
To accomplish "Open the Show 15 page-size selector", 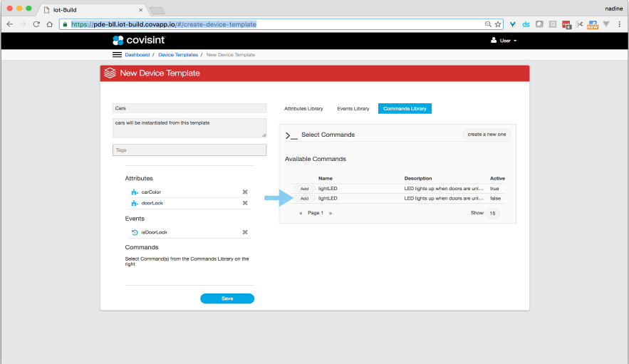I will tap(493, 213).
